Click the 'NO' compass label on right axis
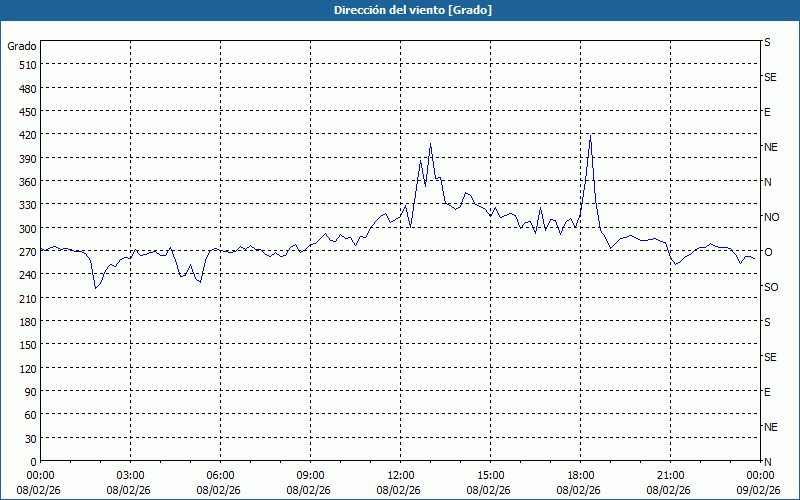 coord(771,217)
